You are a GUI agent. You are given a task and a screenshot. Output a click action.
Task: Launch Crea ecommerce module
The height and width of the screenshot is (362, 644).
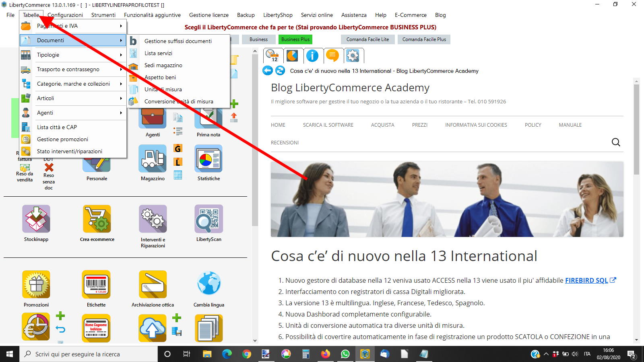click(x=97, y=219)
